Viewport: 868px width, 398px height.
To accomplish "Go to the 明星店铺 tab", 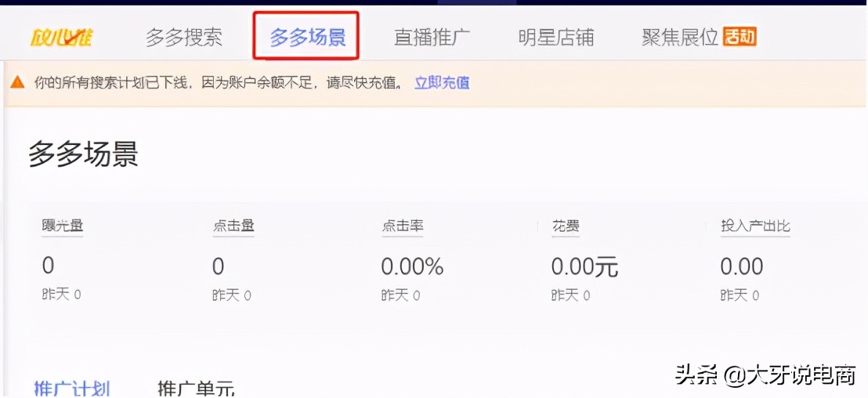I will [x=555, y=37].
